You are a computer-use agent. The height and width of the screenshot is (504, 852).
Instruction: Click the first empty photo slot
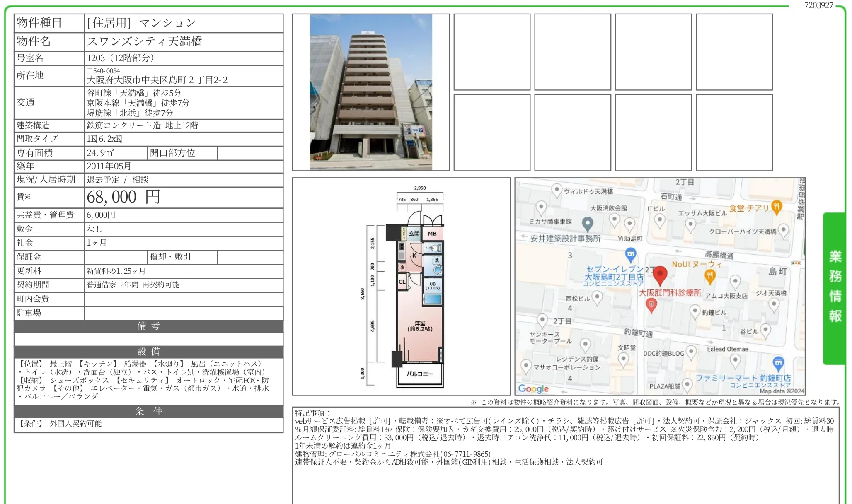point(492,52)
